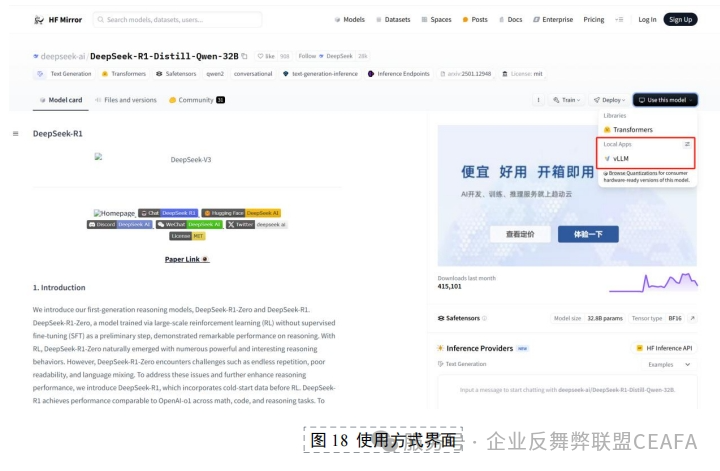
Task: Open the Datasets nav item
Action: pyautogui.click(x=393, y=20)
